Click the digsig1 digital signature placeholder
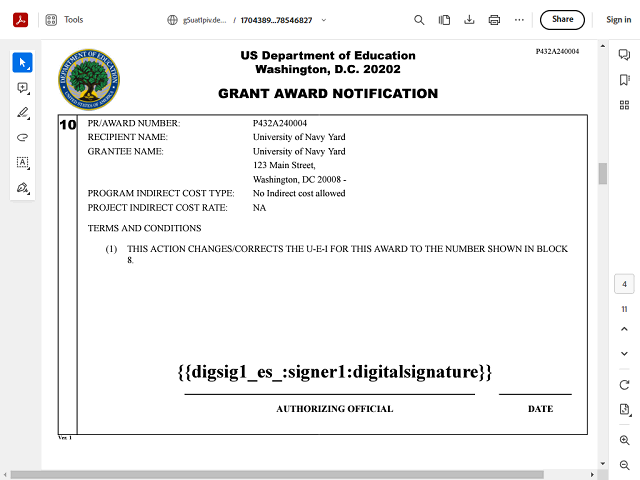Viewport: 640px width, 480px height. [x=335, y=372]
